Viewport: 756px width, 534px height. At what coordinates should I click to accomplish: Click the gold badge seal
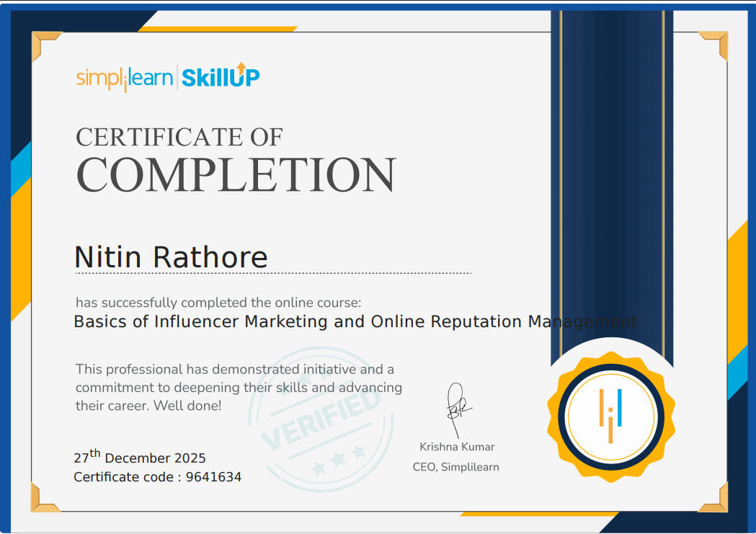(x=610, y=418)
